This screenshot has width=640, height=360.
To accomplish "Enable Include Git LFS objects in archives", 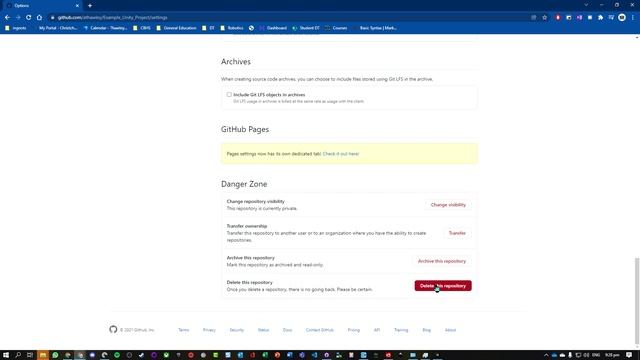I will pyautogui.click(x=229, y=94).
